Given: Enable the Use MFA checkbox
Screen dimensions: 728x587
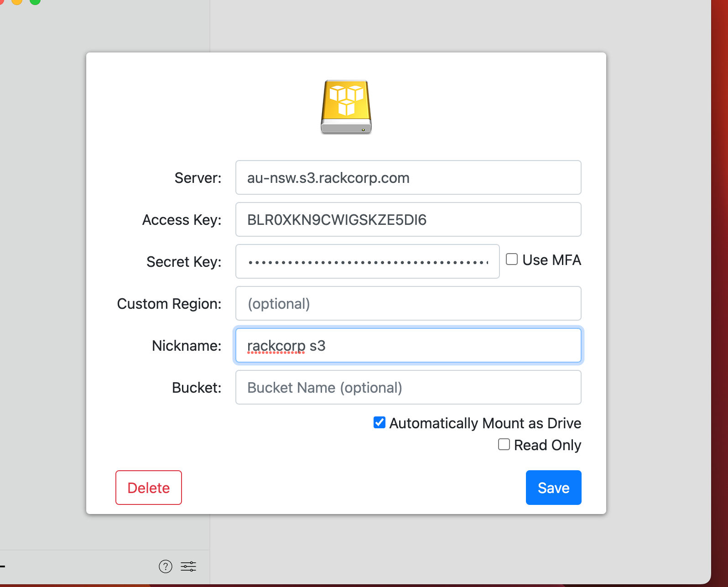Looking at the screenshot, I should click(512, 260).
